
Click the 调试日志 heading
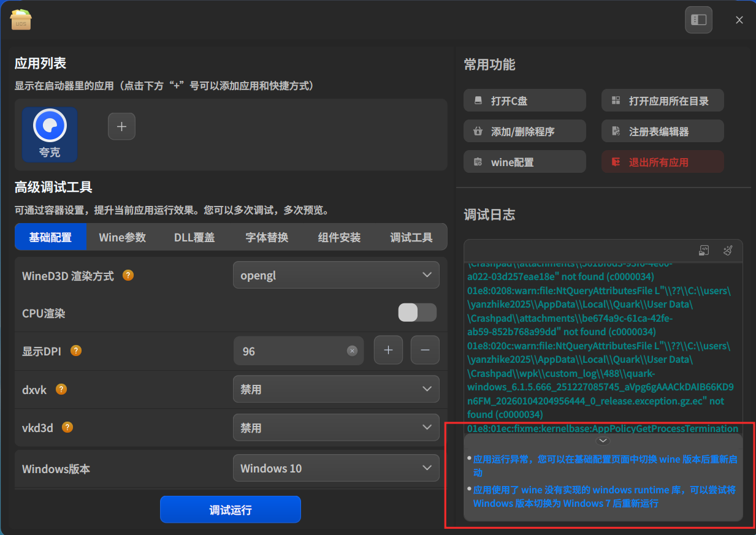(489, 214)
